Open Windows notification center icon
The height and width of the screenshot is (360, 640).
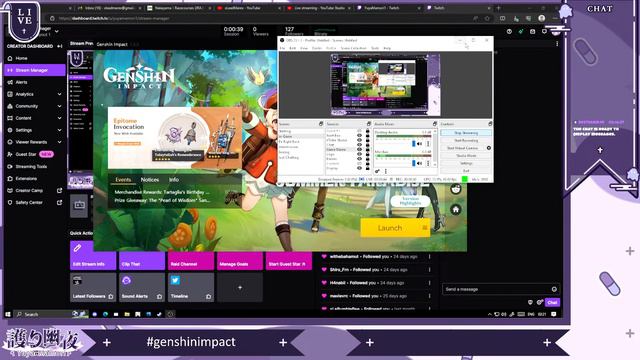554,314
